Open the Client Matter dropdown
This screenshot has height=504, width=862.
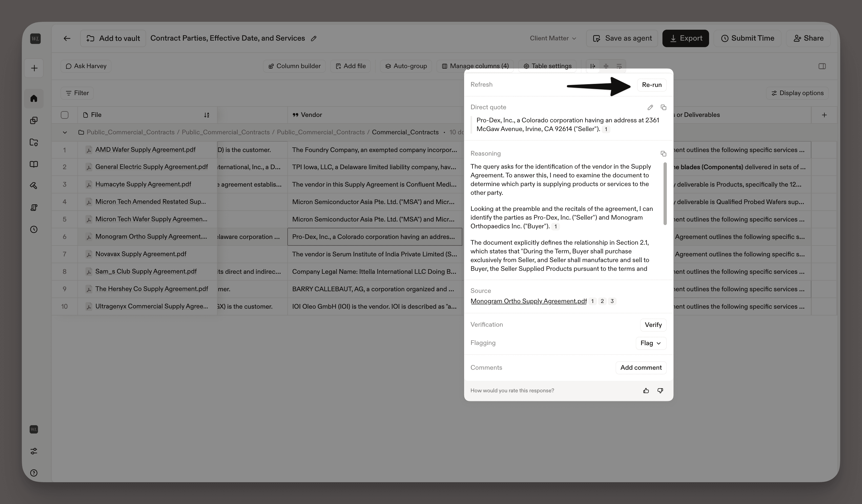point(553,38)
